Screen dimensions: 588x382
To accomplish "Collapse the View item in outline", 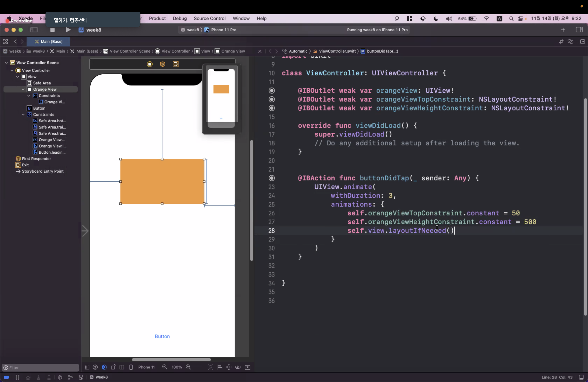I will pyautogui.click(x=17, y=77).
